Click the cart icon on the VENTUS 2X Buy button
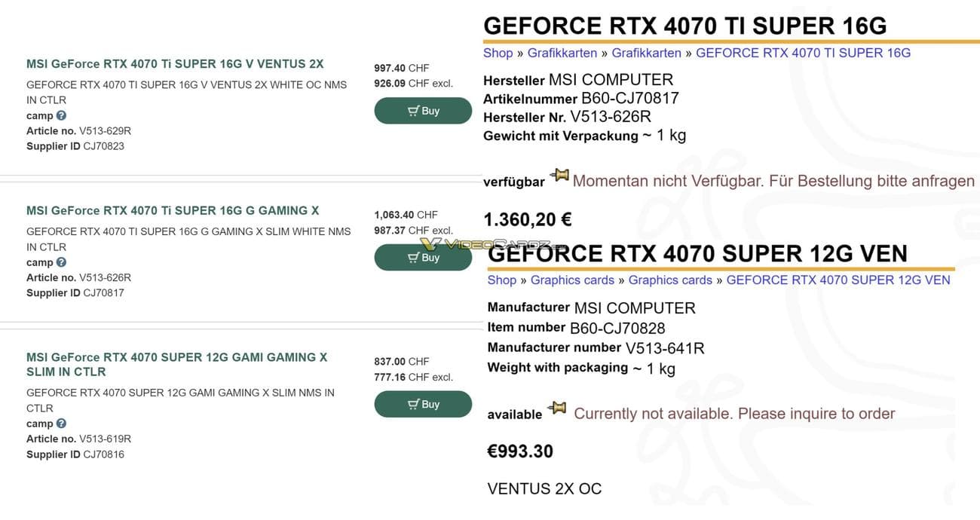 (412, 110)
